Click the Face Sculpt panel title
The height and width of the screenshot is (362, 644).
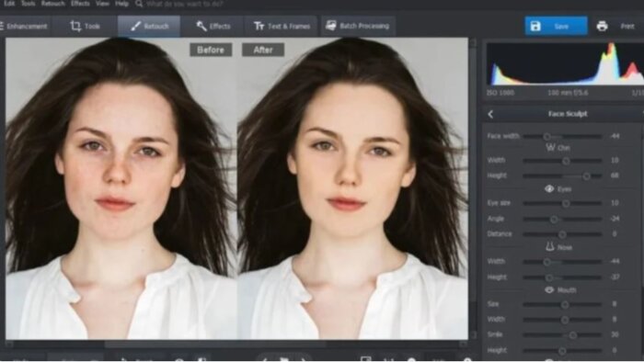(x=568, y=114)
